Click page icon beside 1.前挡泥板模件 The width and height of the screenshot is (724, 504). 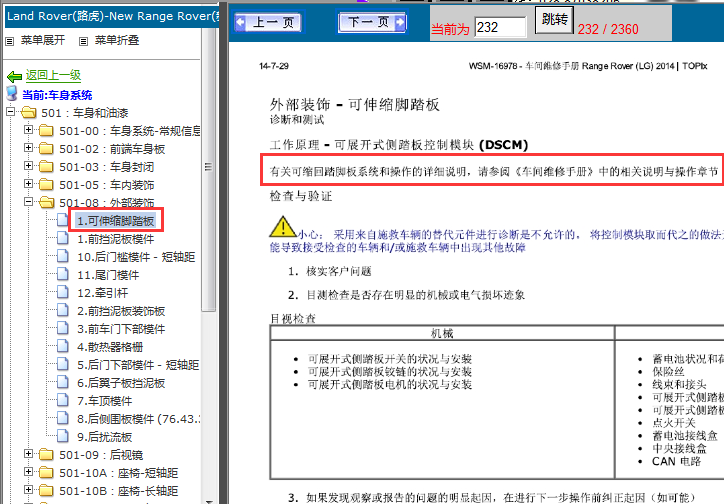pyautogui.click(x=62, y=238)
